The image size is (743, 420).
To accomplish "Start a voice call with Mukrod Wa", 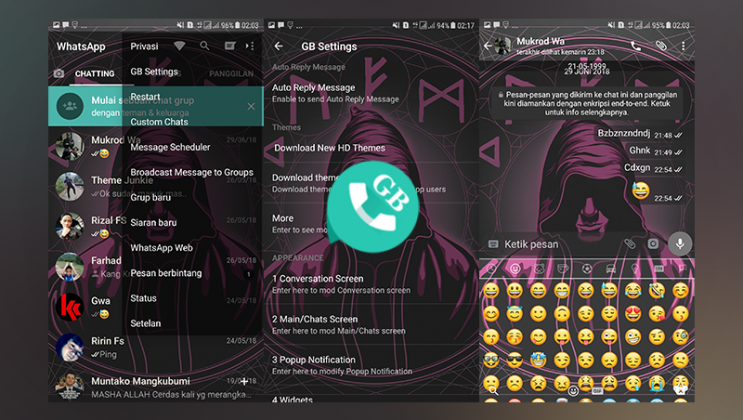I will [x=636, y=46].
